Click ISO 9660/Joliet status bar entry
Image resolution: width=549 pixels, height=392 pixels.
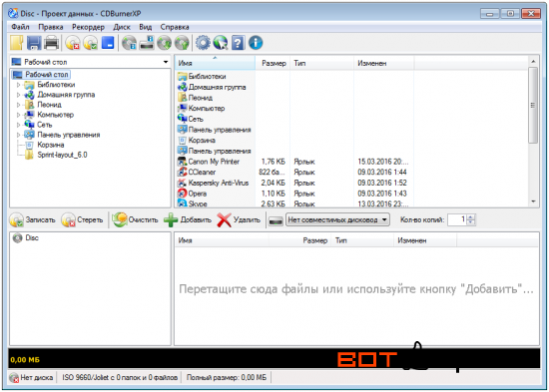coord(120,378)
